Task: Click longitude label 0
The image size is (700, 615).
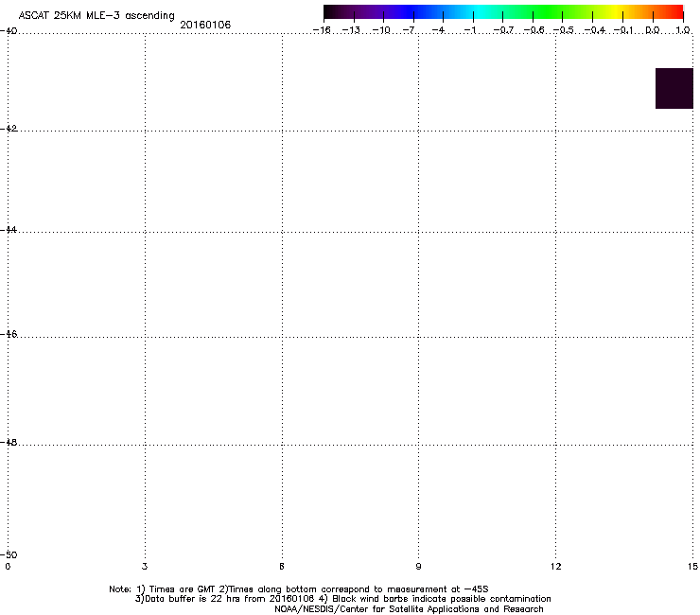Action: coord(8,567)
